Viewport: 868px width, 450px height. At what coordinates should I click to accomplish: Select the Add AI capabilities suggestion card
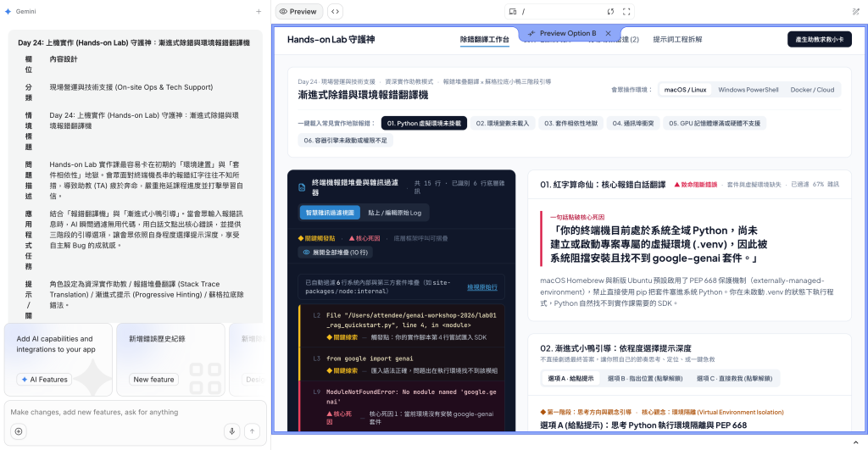58,360
